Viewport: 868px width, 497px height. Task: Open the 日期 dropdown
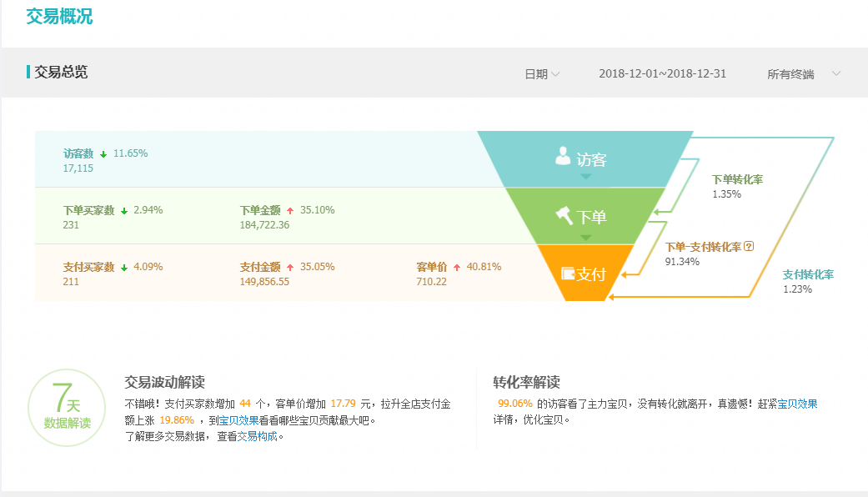point(542,74)
